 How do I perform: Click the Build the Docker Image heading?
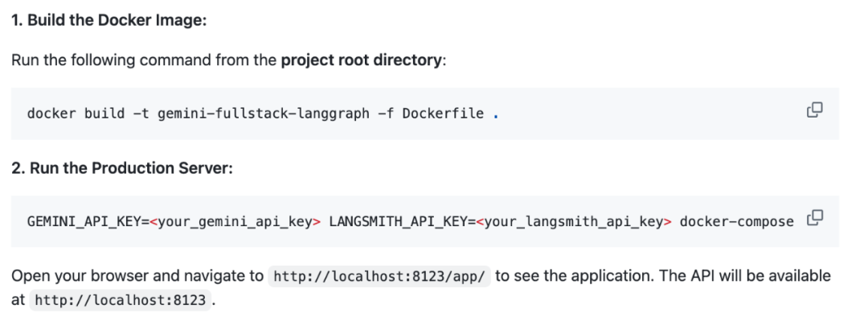tap(109, 20)
